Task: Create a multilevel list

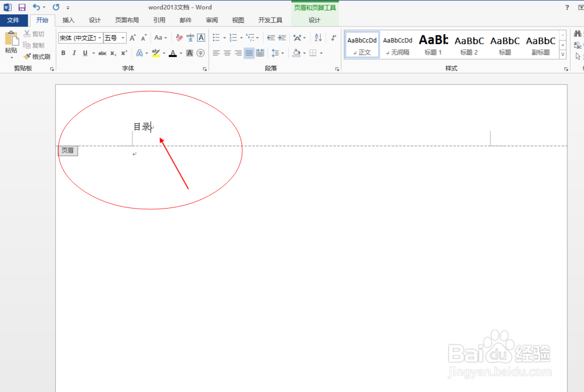Action: (251, 38)
